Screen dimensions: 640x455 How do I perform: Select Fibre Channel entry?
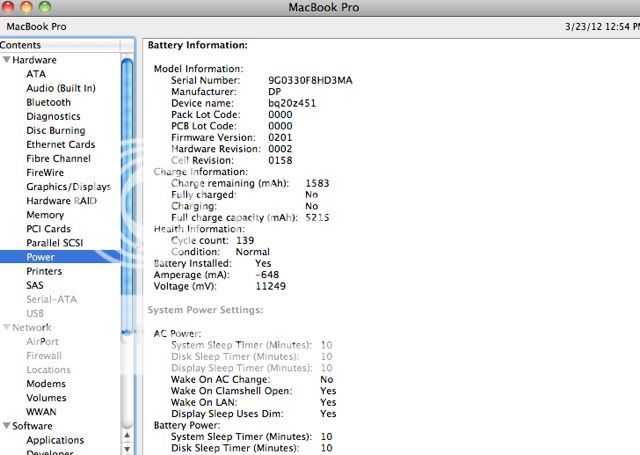pyautogui.click(x=58, y=158)
